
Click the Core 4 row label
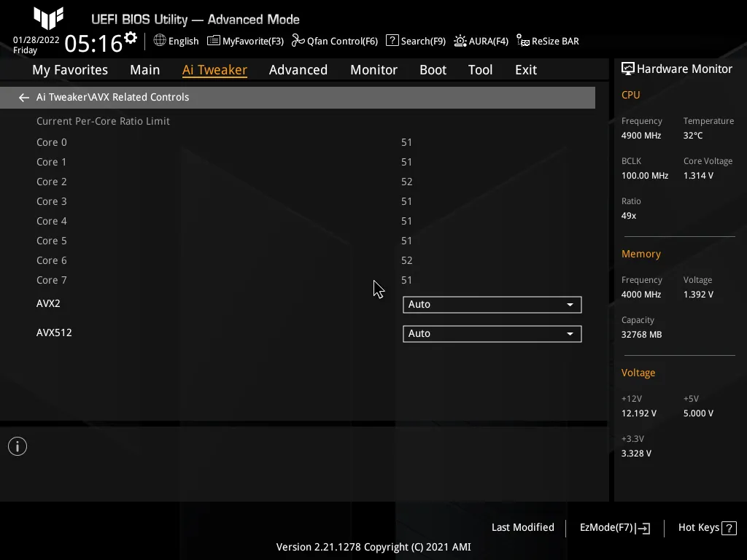coord(52,221)
